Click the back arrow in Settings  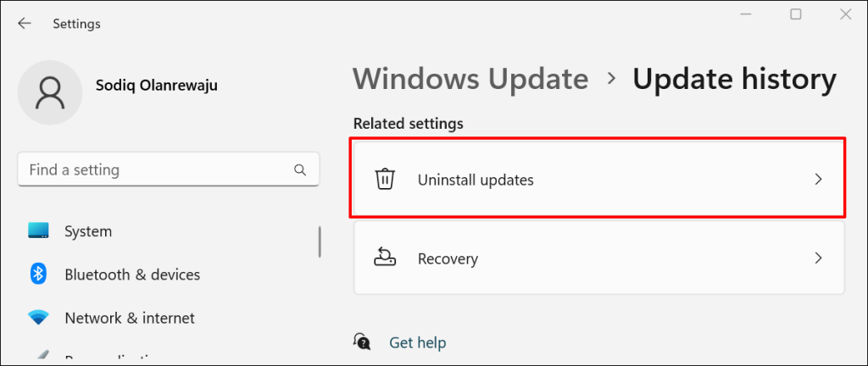pyautogui.click(x=25, y=24)
